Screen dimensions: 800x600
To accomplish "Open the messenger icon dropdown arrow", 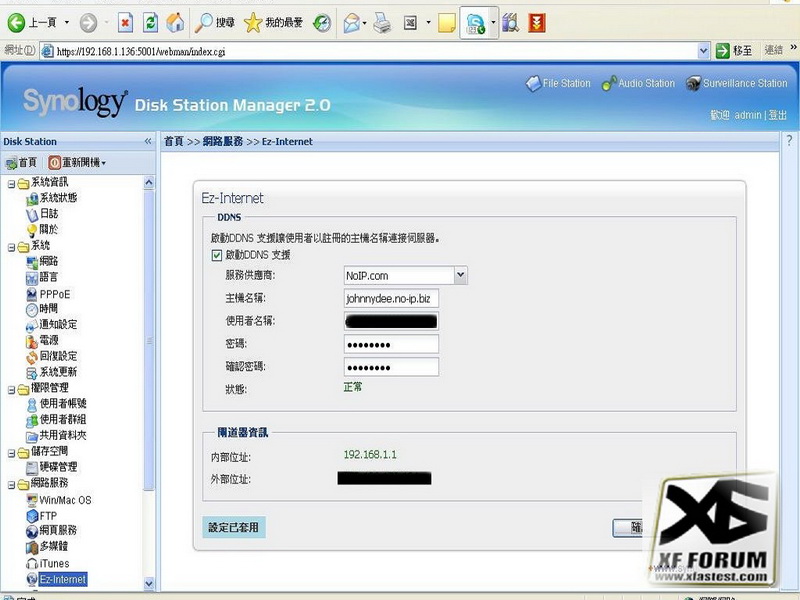I will 493,22.
